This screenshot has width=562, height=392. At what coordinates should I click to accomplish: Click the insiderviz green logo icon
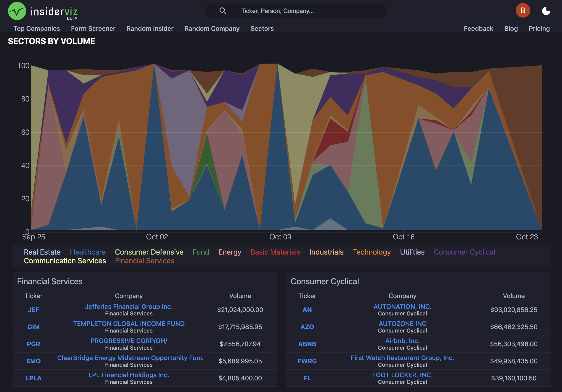tap(17, 11)
